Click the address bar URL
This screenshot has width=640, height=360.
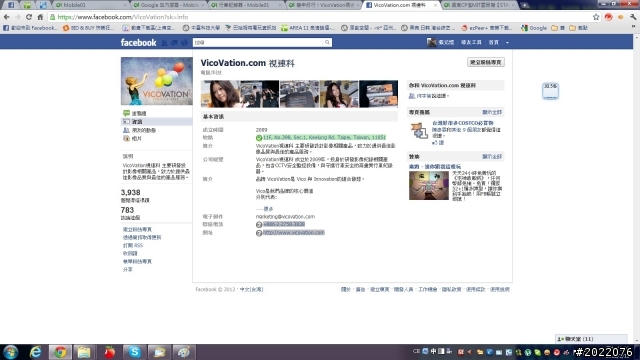(x=123, y=17)
